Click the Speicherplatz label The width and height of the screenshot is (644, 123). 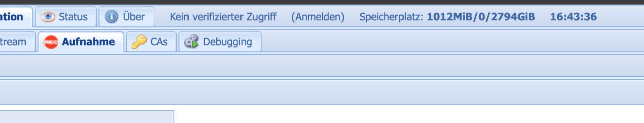point(391,17)
